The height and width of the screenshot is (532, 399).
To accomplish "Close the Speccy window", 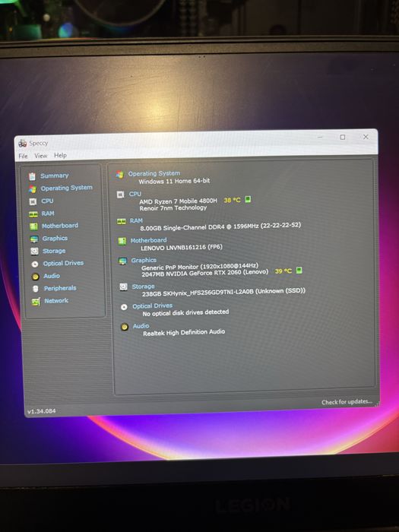I will click(366, 137).
